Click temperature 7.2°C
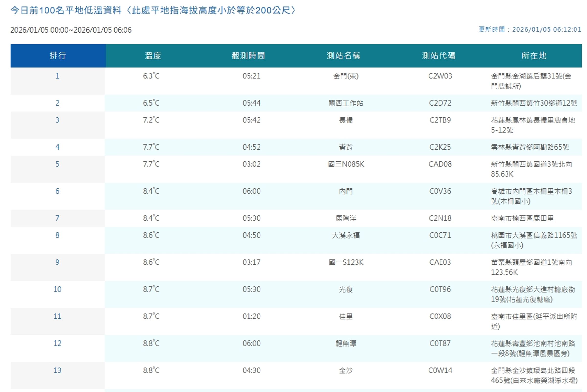Screen dimensions: 587x392 click(x=151, y=120)
